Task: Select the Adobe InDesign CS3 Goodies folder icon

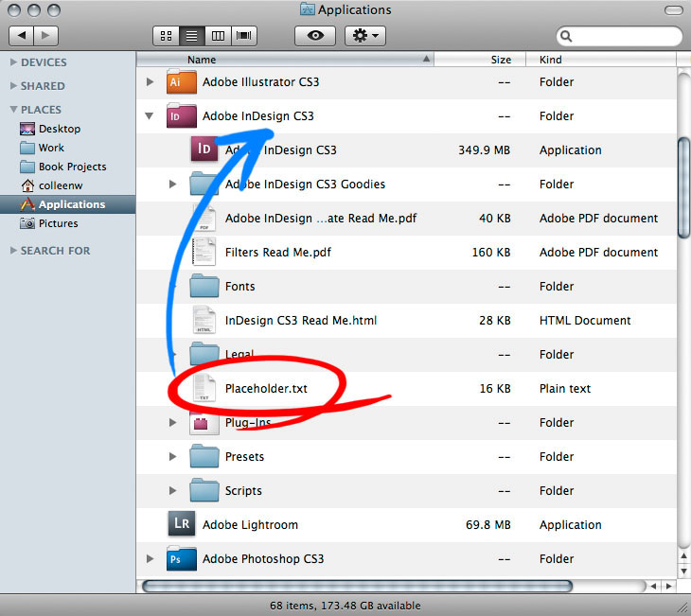Action: [x=204, y=184]
